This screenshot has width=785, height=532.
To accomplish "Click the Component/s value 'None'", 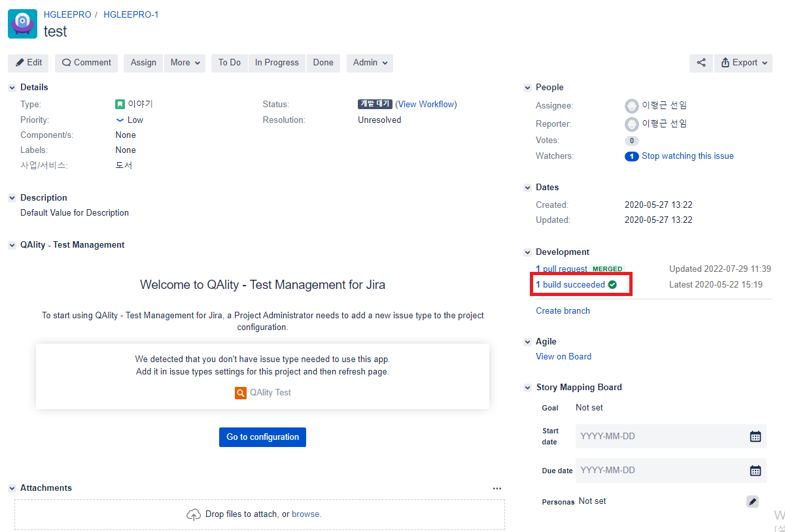I will click(x=126, y=135).
